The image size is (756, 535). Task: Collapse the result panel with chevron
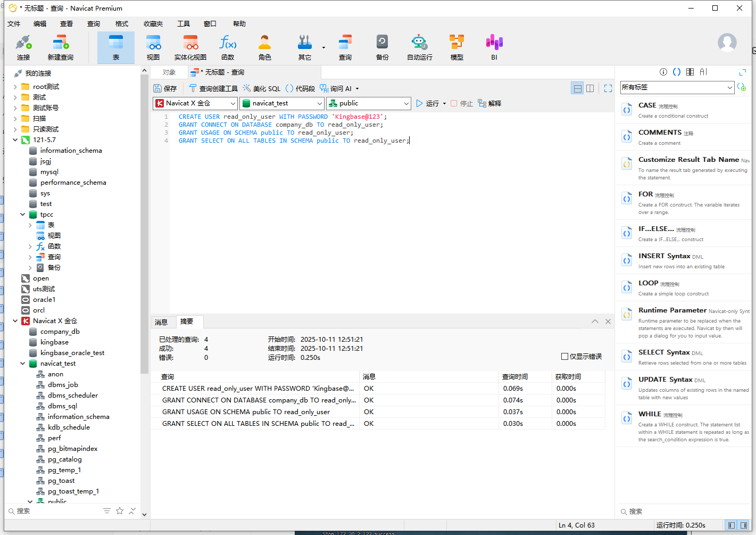click(x=595, y=322)
